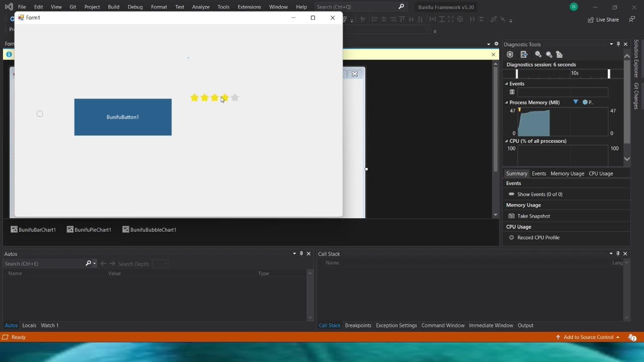
Task: Pin the Diagnostic Tools panel
Action: point(618,44)
